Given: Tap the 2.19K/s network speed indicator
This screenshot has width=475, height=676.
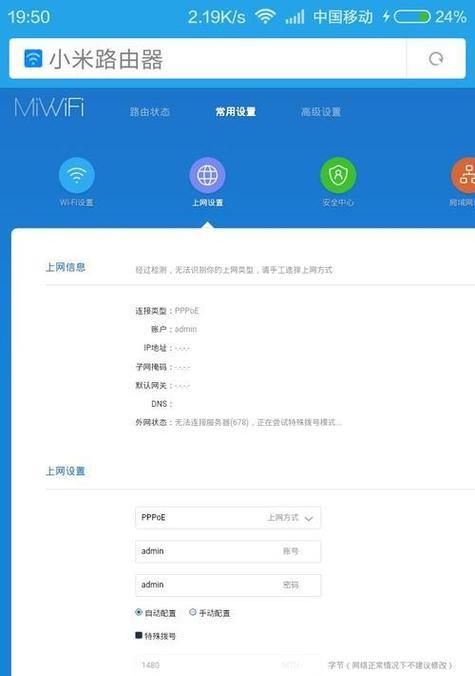Looking at the screenshot, I should click(216, 17).
